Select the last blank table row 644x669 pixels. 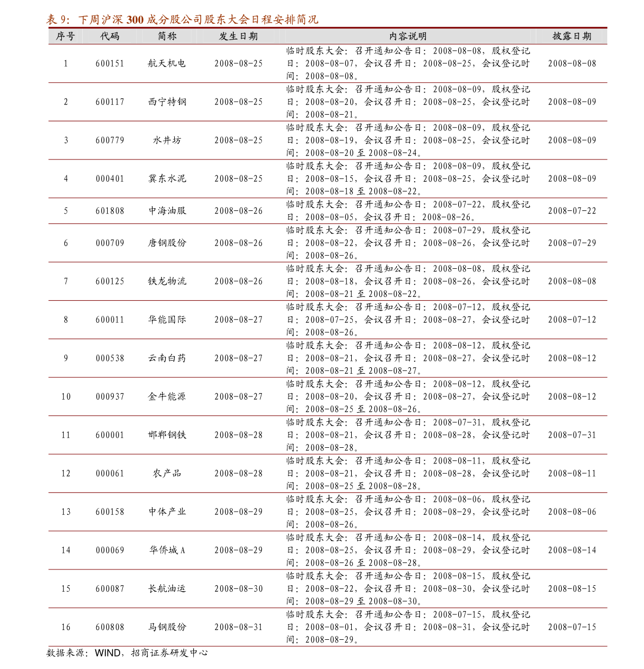(x=327, y=627)
